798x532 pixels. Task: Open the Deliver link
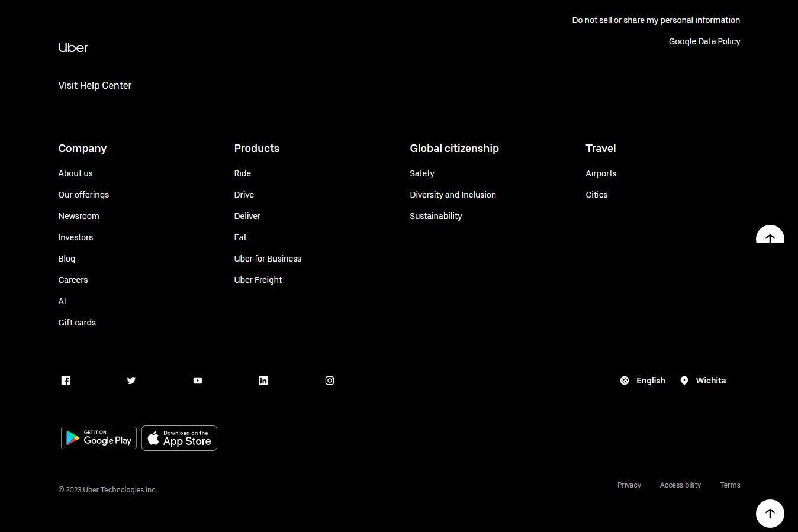247,216
